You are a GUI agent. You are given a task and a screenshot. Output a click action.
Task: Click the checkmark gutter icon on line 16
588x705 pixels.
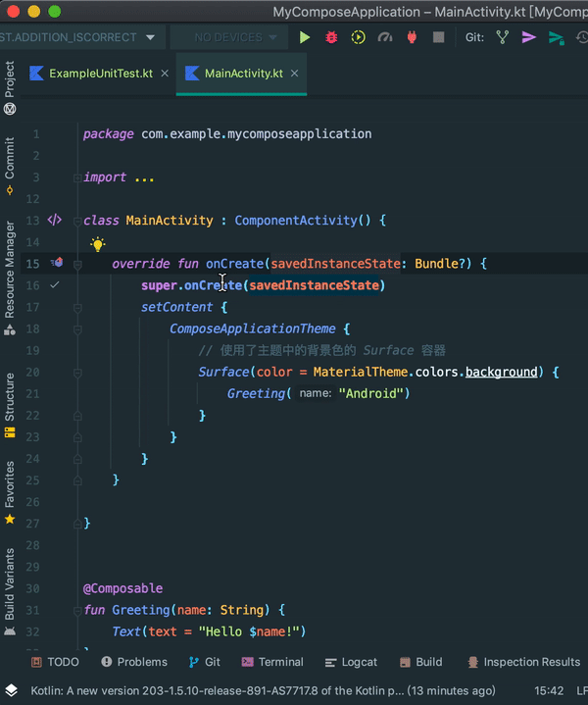click(x=55, y=284)
